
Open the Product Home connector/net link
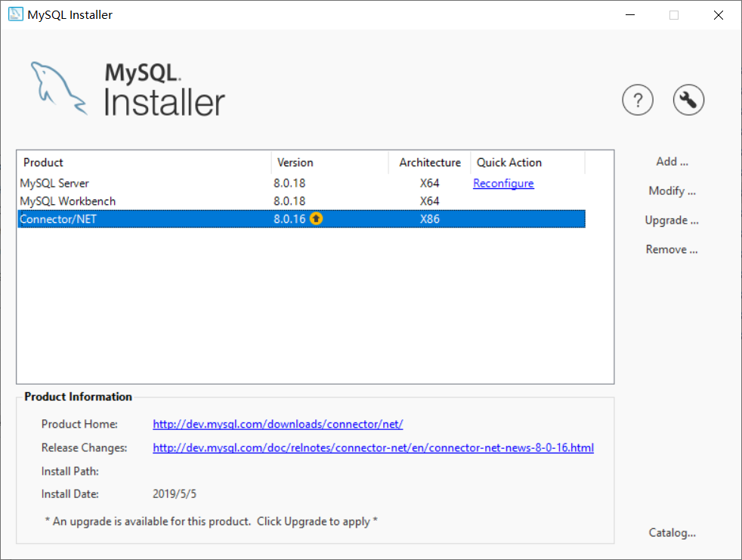point(278,424)
